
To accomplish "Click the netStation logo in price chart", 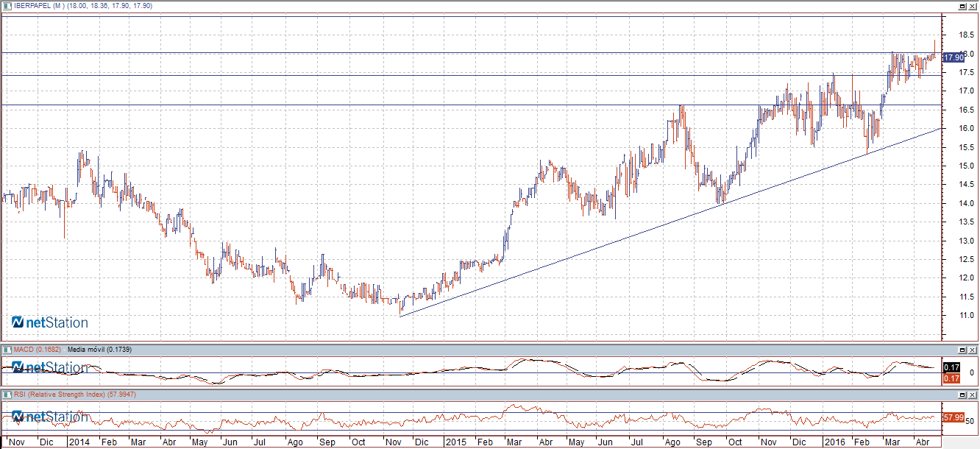I will (x=49, y=322).
